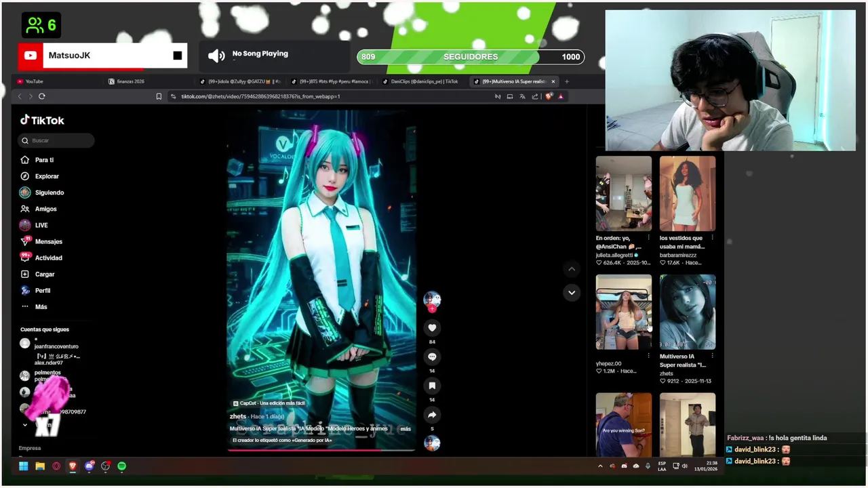The image size is (868, 488).
Task: Click the zhets username on video
Action: (238, 416)
